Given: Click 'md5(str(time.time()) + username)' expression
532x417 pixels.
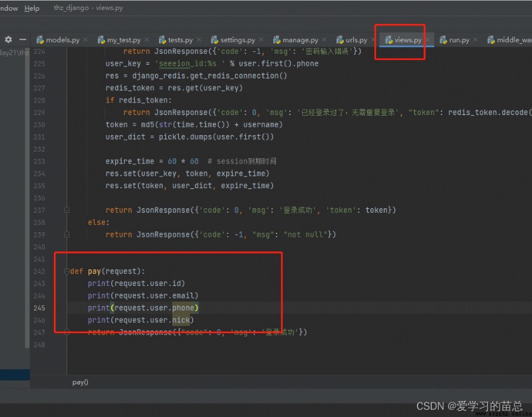Looking at the screenshot, I should (212, 124).
